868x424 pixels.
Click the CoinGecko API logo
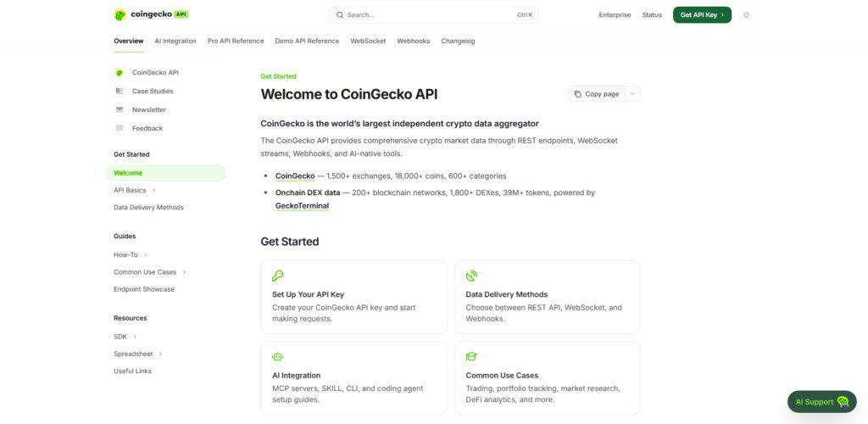tap(151, 15)
